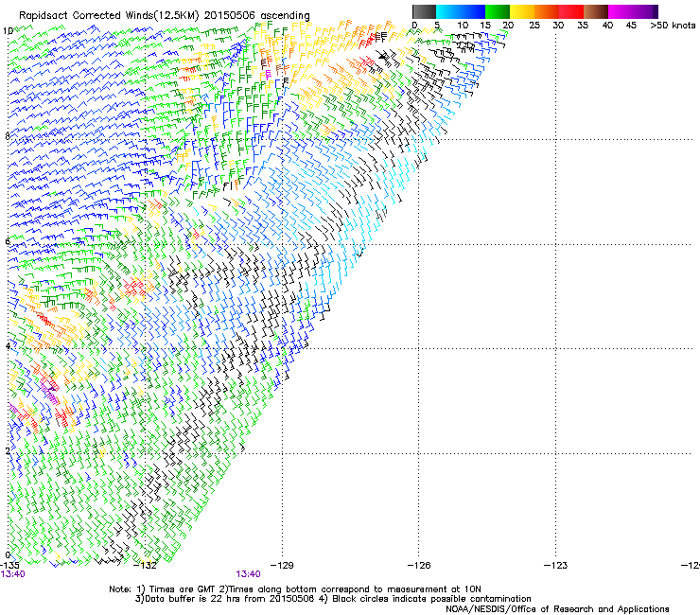Click the 'Times are GMT' note line
700x615 pixels.
pyautogui.click(x=295, y=589)
